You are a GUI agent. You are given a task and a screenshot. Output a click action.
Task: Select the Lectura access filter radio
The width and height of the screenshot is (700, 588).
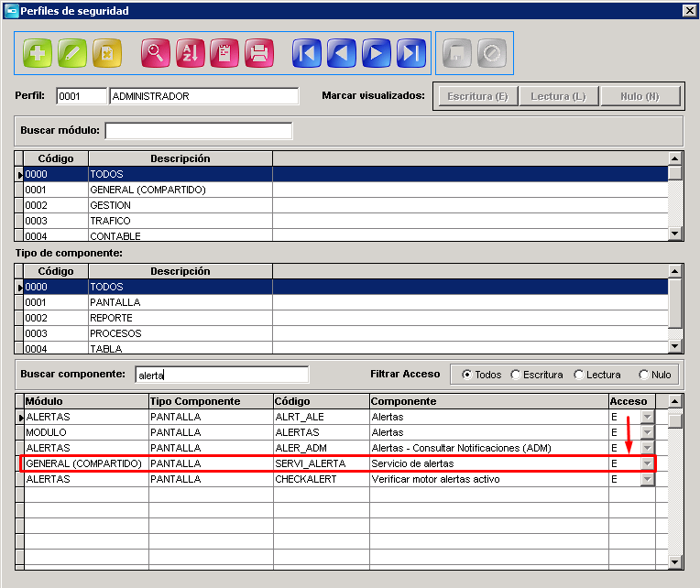(579, 375)
